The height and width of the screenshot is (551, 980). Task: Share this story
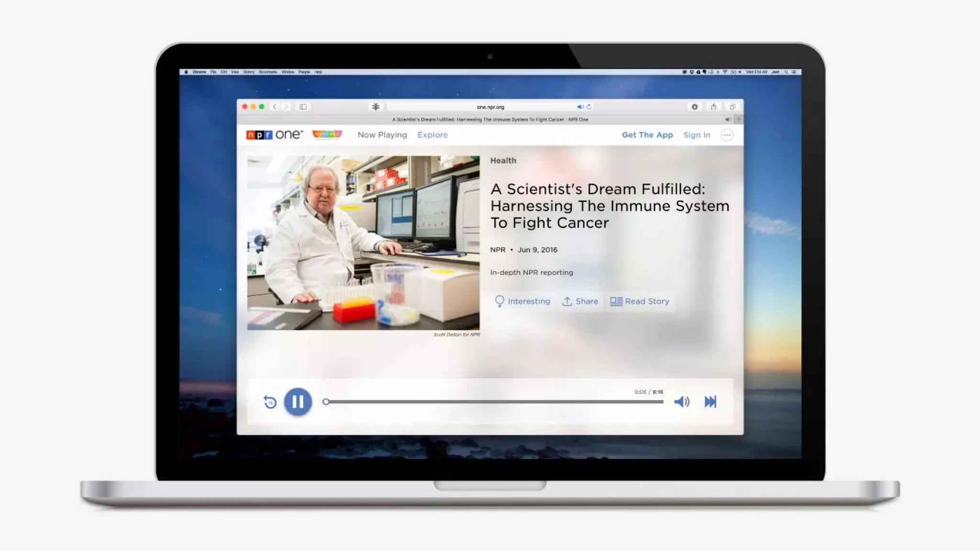click(580, 301)
